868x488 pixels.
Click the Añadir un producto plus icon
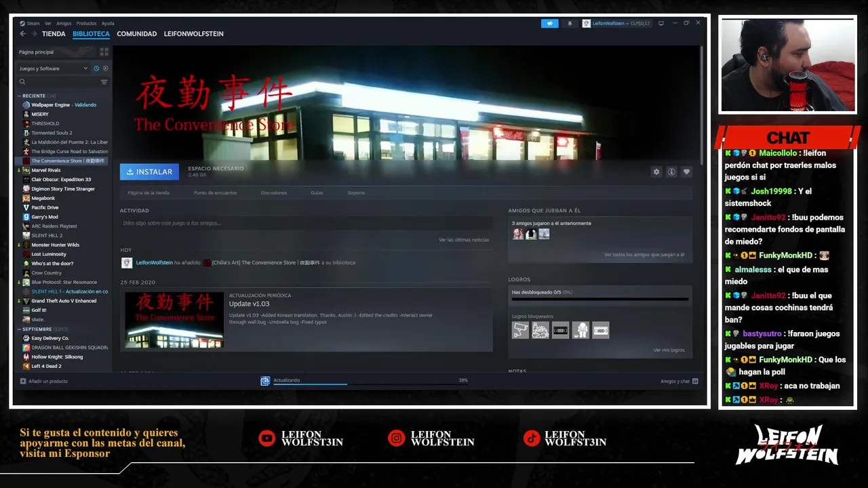click(x=23, y=381)
